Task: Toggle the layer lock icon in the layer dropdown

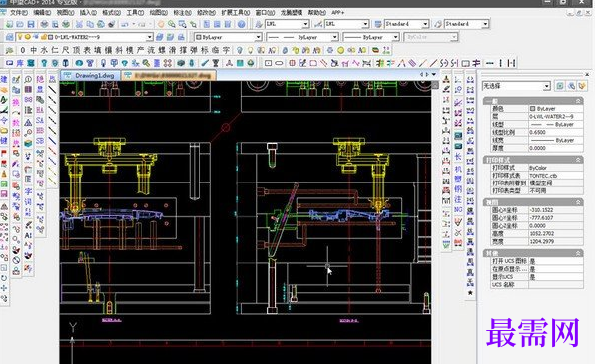Action: point(44,37)
